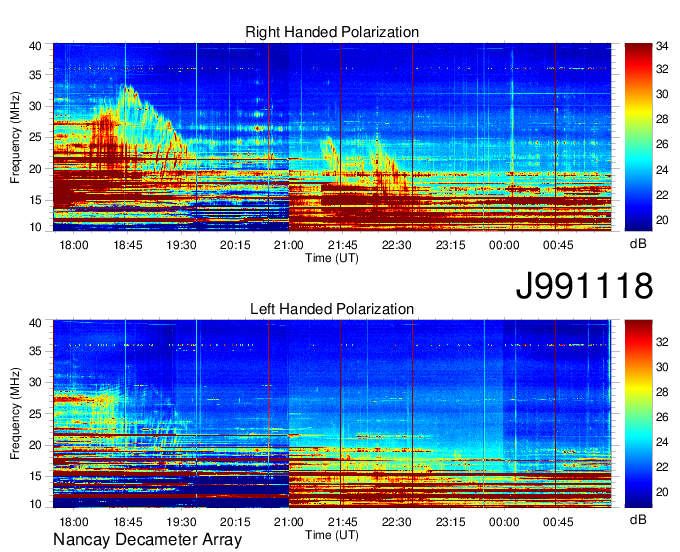Click the 32 dB value on the bottom color bar

pyautogui.click(x=662, y=342)
